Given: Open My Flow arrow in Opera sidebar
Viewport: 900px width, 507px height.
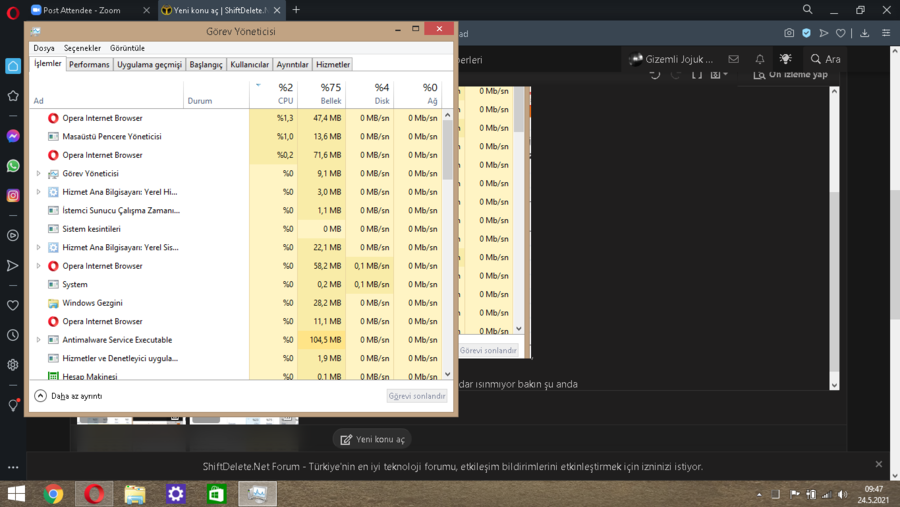Looking at the screenshot, I should pos(13,265).
